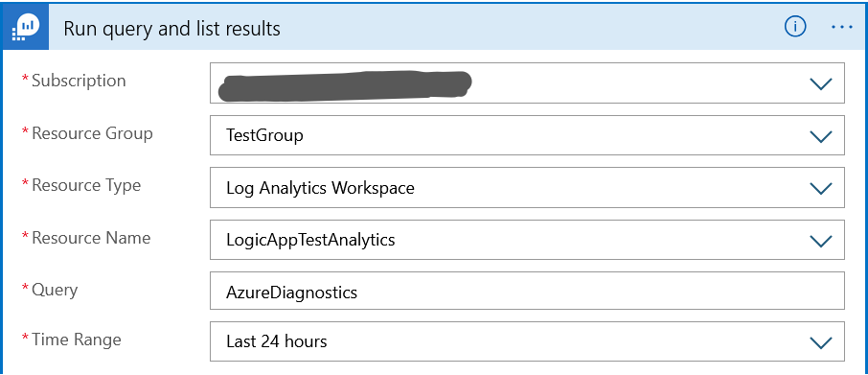The height and width of the screenshot is (375, 868).
Task: Expand the Subscription dropdown chevron
Action: (x=820, y=83)
